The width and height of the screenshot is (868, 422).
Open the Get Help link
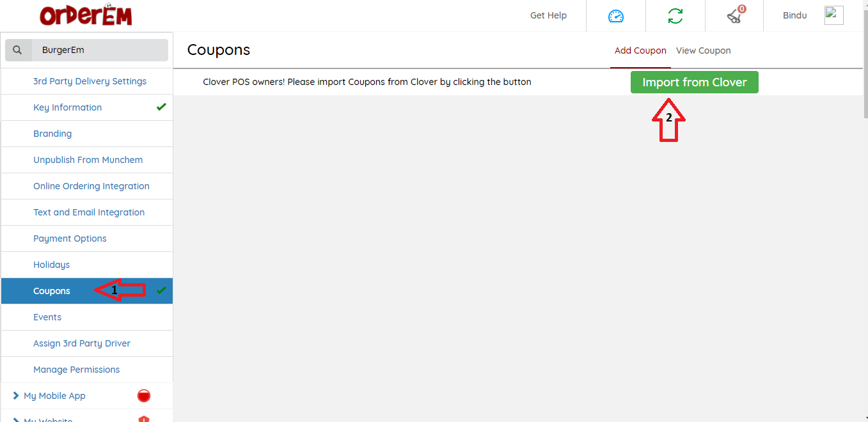click(548, 15)
